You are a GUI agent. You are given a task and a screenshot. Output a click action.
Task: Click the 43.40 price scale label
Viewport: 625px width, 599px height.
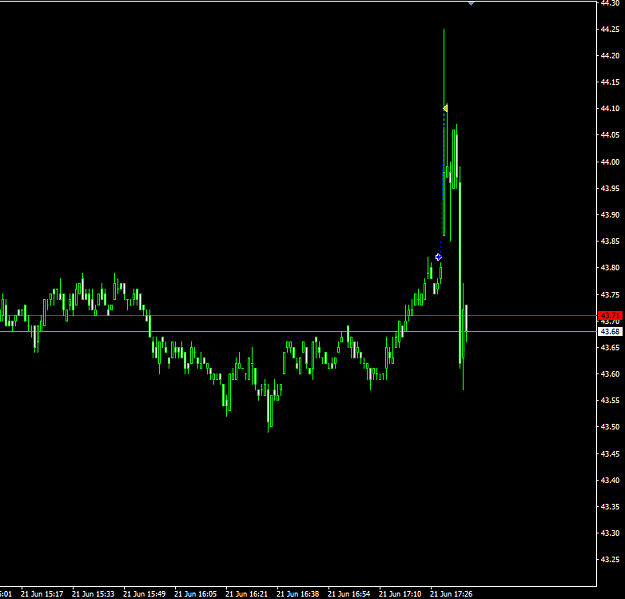610,480
